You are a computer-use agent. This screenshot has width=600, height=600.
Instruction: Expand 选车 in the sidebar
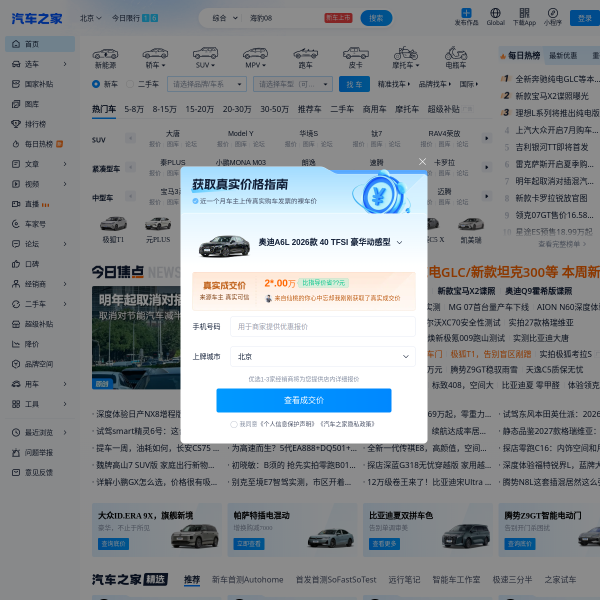40,64
